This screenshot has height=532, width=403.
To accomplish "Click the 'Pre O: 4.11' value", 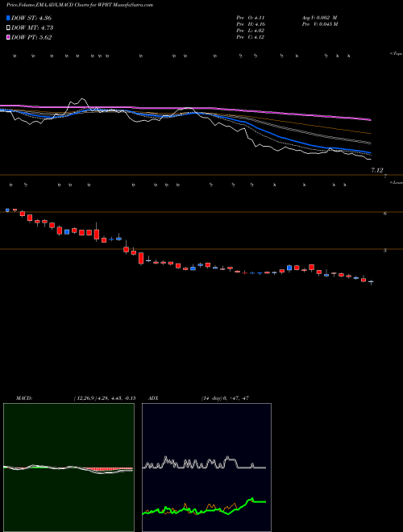I will pyautogui.click(x=251, y=18).
